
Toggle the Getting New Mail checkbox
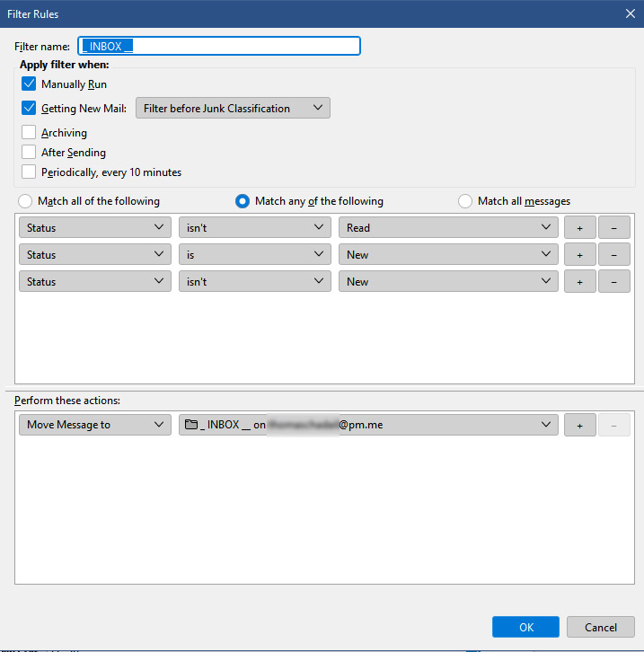point(29,108)
